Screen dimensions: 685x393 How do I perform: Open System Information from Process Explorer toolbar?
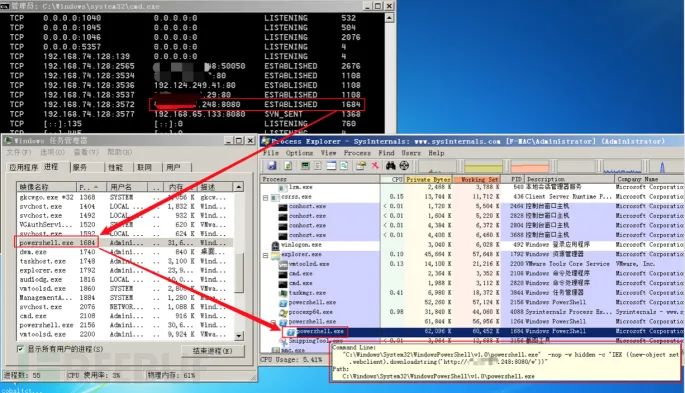(305, 165)
